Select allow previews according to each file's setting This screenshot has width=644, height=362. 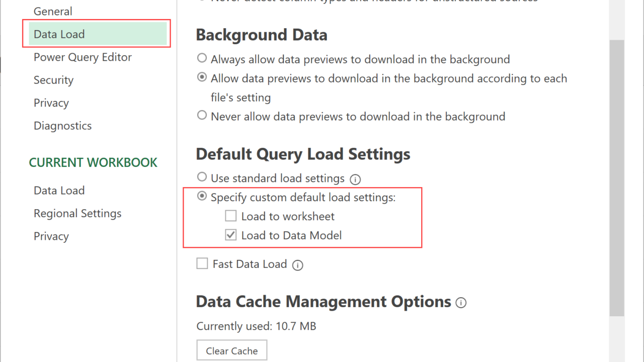coord(202,77)
